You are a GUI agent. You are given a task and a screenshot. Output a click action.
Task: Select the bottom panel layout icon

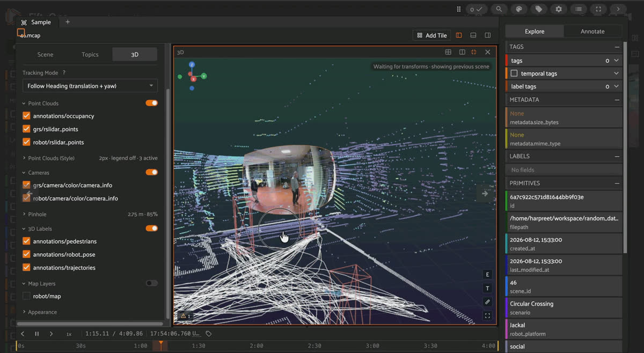[473, 35]
